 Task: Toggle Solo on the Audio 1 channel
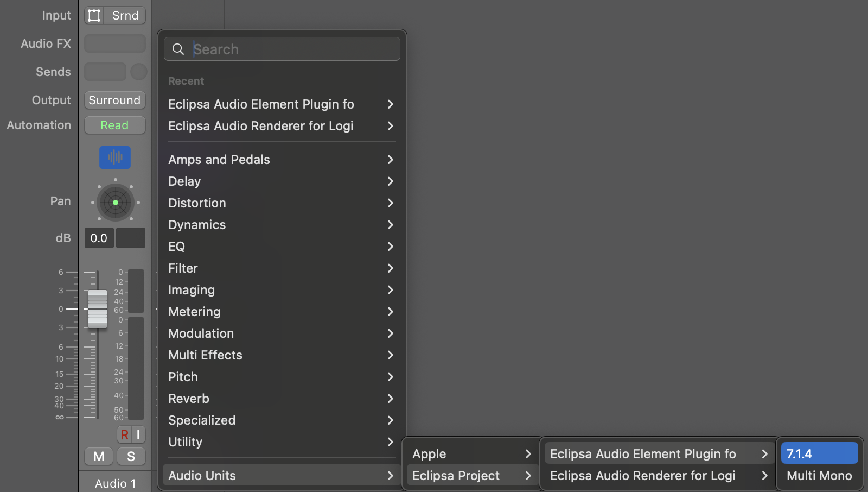tap(131, 457)
